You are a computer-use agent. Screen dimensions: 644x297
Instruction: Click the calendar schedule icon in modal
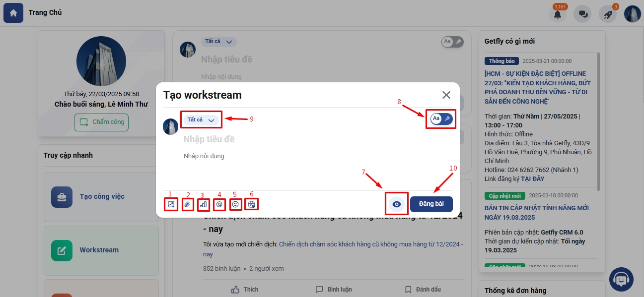coord(251,204)
